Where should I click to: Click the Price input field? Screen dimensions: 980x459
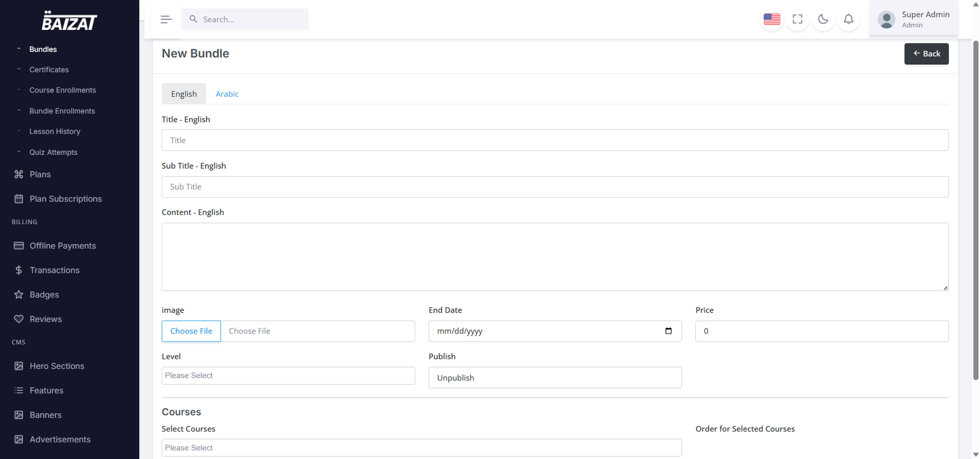coord(821,331)
